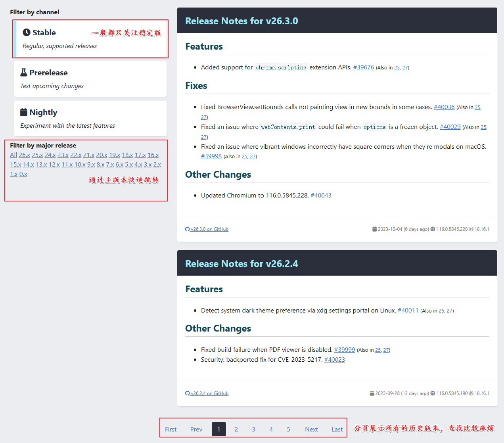
Task: Jump to major release 19.x
Action: coord(115,155)
